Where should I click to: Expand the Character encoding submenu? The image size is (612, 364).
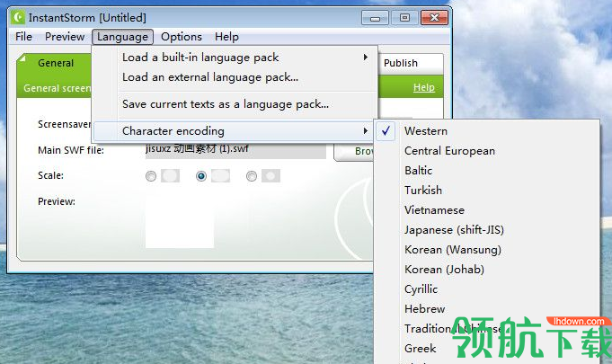pos(234,131)
